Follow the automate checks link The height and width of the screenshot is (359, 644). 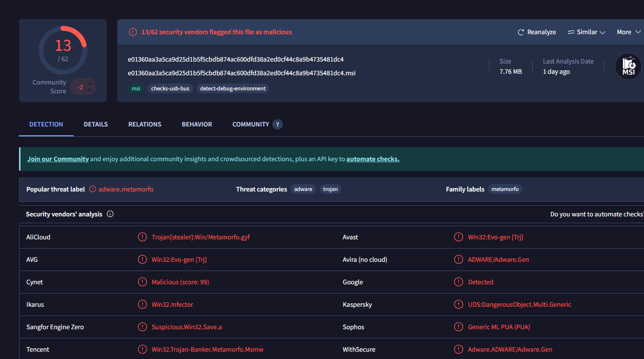(373, 159)
